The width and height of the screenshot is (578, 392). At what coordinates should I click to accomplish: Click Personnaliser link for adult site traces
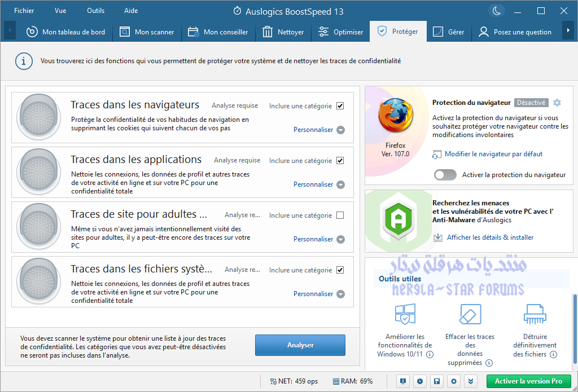click(x=313, y=239)
